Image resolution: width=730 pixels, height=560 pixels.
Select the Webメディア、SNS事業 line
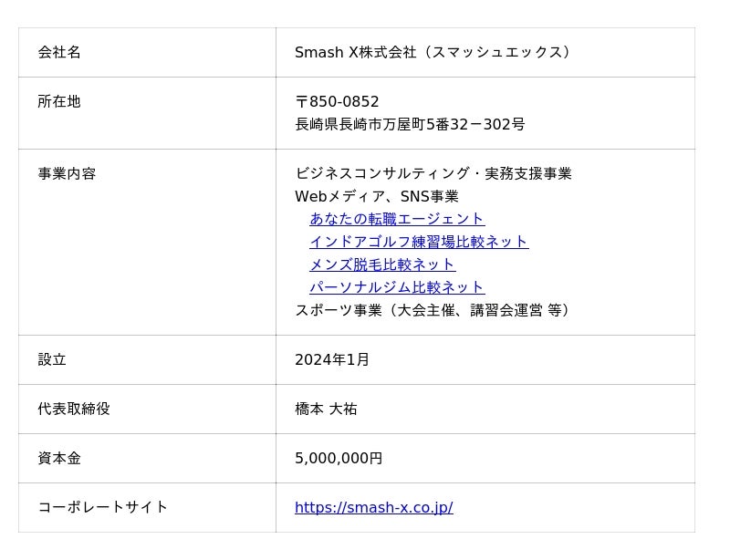(x=376, y=196)
